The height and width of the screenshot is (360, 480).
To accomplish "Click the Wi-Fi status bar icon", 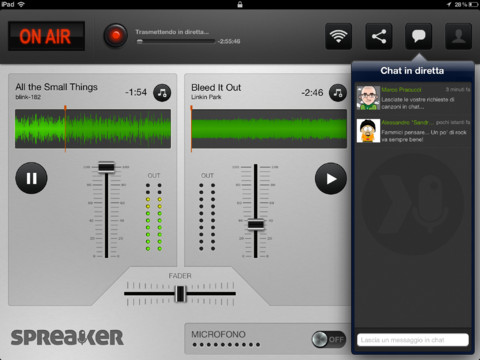I will [x=21, y=4].
